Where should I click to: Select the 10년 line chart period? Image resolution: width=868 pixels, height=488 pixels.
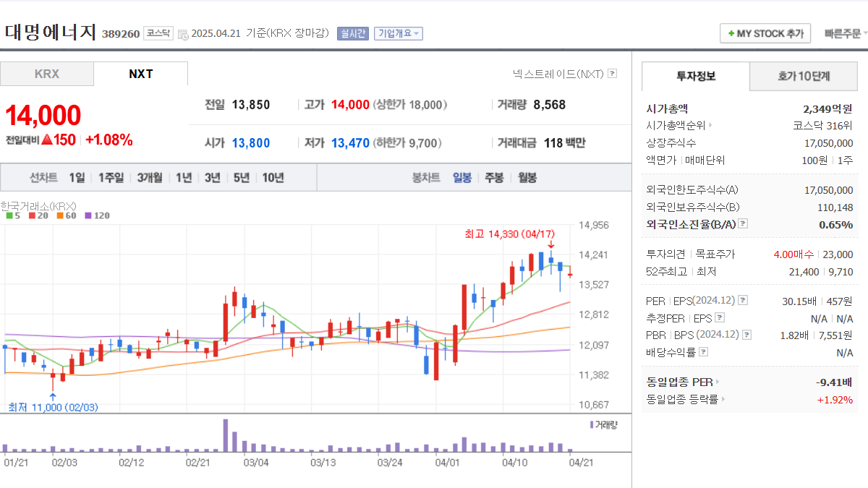pos(273,178)
